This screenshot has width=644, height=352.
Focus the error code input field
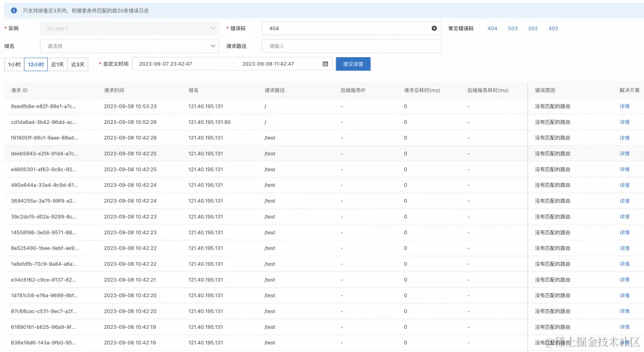coord(351,29)
